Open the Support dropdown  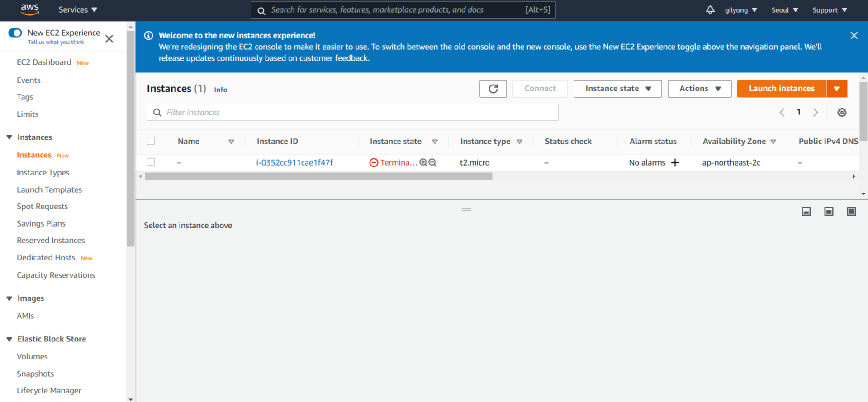(x=830, y=10)
